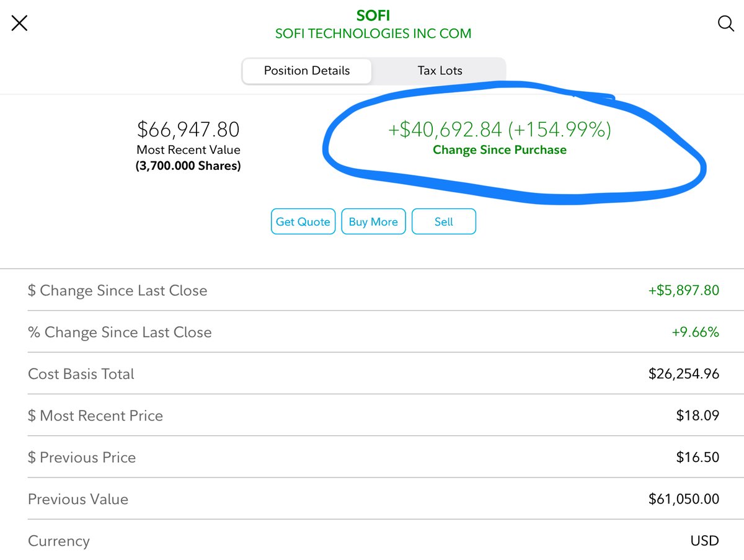
Task: Tap SOFI TECHNOLOGIES INC COM company name
Action: [373, 33]
